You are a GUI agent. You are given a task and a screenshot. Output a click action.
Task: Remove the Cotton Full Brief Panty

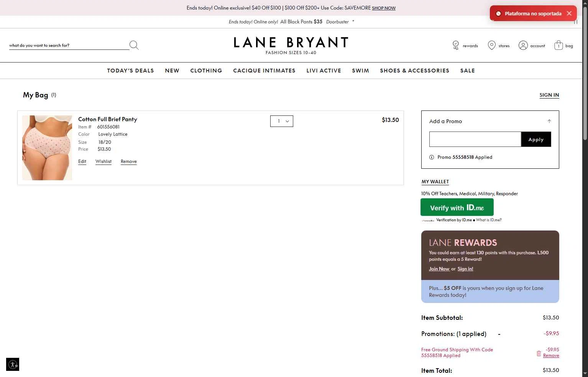[129, 161]
